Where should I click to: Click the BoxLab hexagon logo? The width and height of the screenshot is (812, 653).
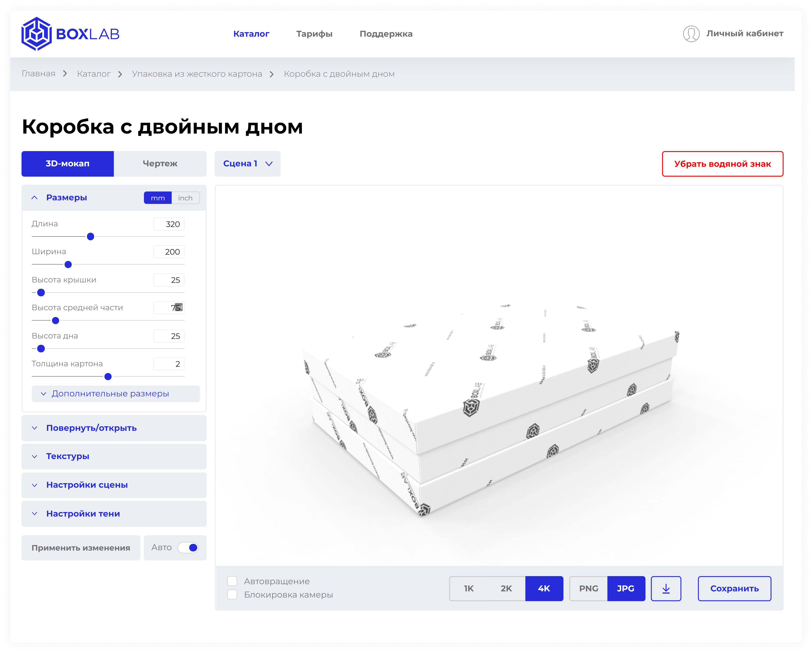point(36,34)
